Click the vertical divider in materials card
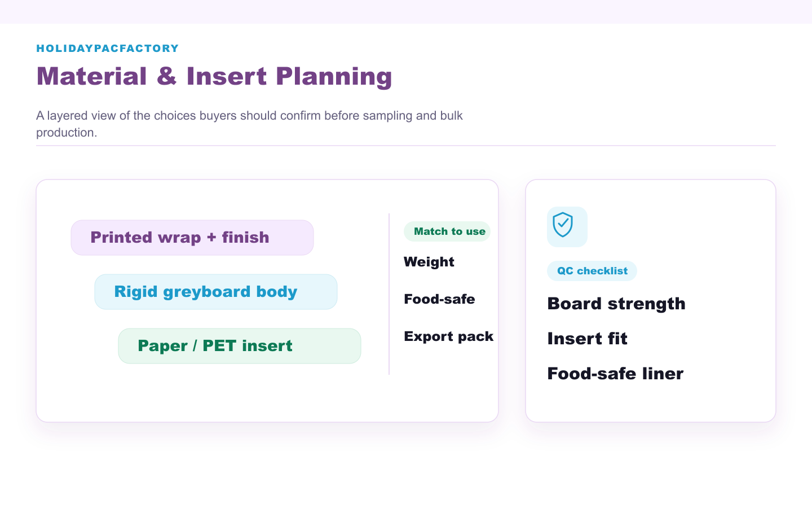The image size is (812, 508). pos(389,294)
